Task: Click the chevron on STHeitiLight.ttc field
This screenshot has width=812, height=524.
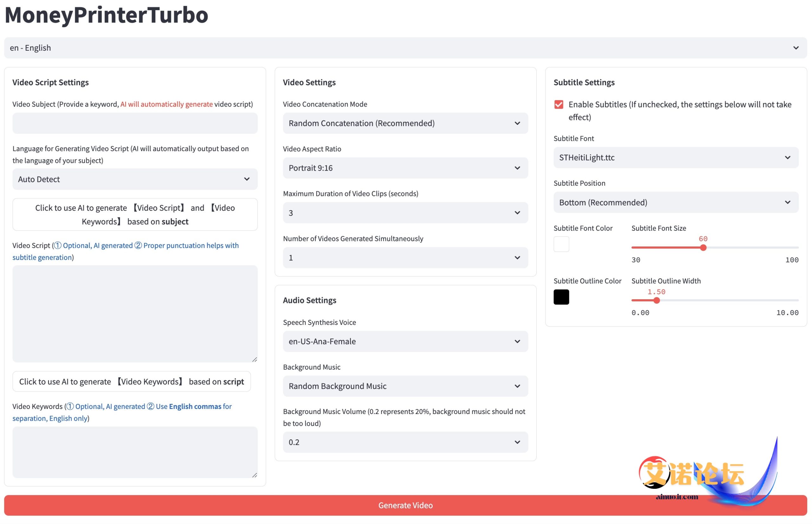Action: (788, 157)
